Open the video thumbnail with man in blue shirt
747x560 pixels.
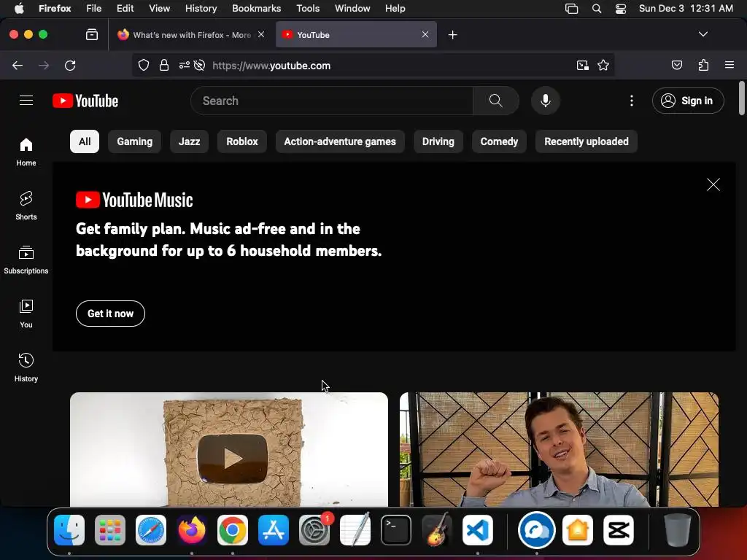click(x=559, y=449)
